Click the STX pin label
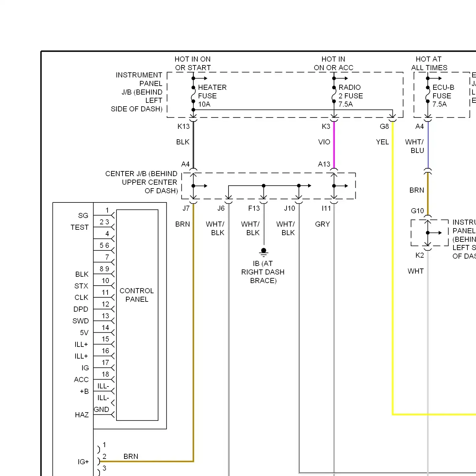The width and height of the screenshot is (476, 476). (x=81, y=286)
